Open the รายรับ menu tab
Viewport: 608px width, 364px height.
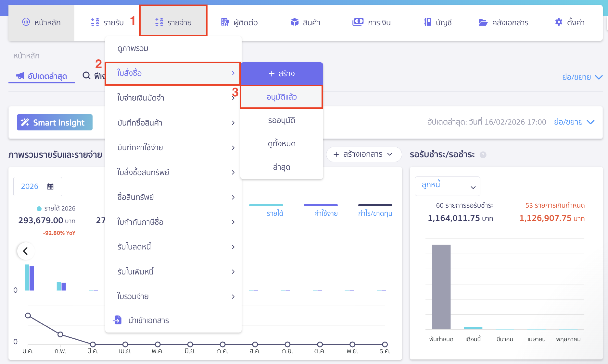tap(107, 22)
